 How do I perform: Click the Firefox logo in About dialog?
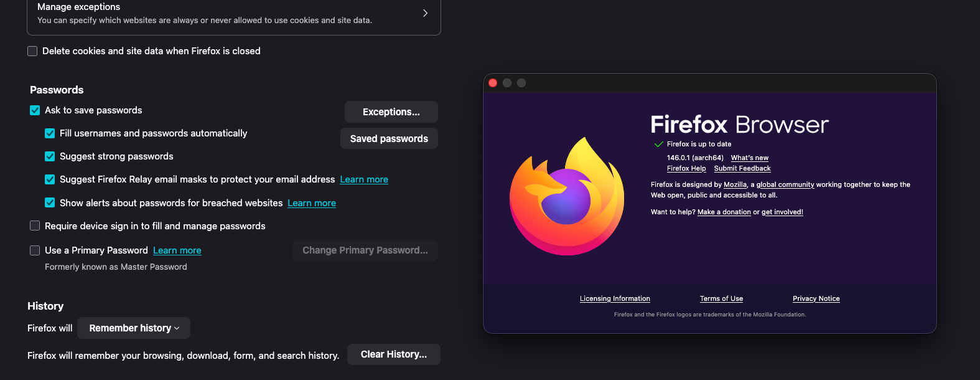tap(567, 196)
